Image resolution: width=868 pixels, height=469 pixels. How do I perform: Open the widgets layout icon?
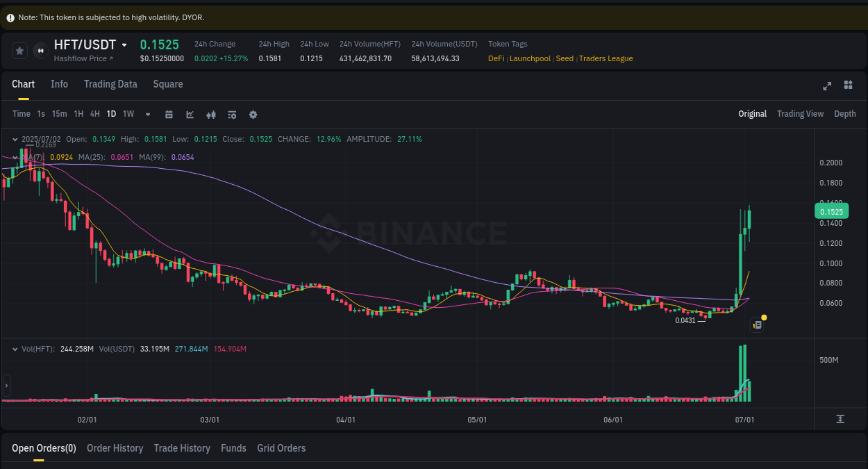pos(848,86)
